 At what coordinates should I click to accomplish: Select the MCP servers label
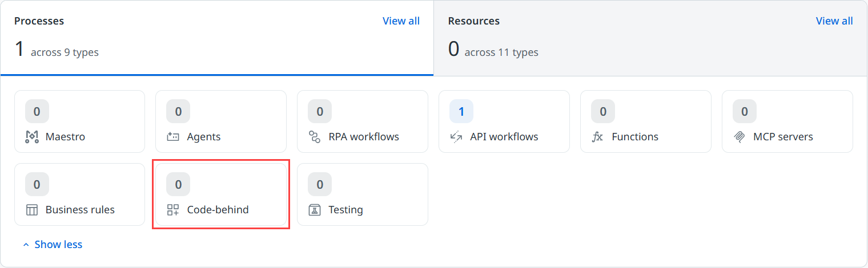point(783,137)
